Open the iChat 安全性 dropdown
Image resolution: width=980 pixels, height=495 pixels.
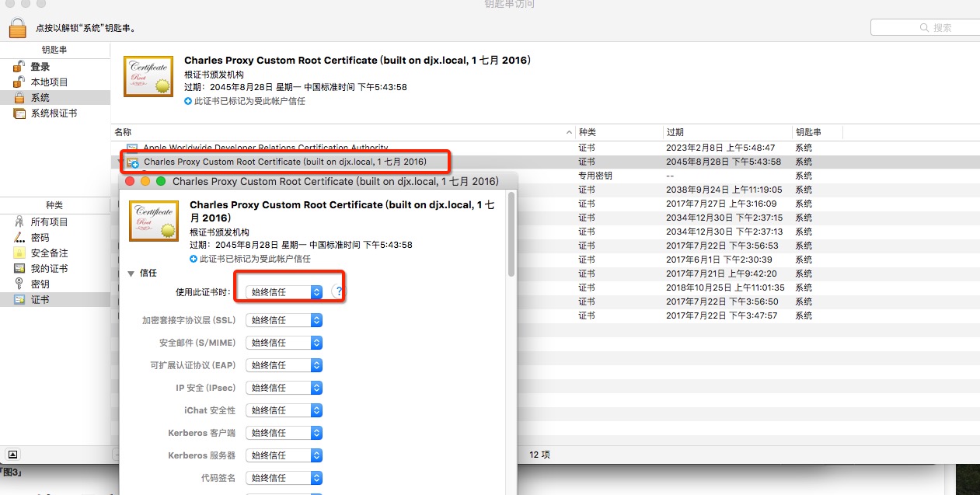pyautogui.click(x=284, y=410)
